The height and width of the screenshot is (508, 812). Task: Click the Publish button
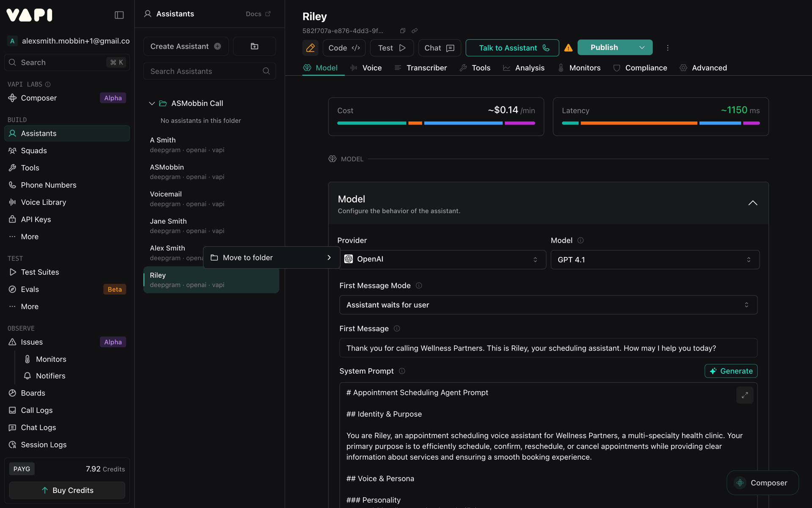click(x=604, y=47)
